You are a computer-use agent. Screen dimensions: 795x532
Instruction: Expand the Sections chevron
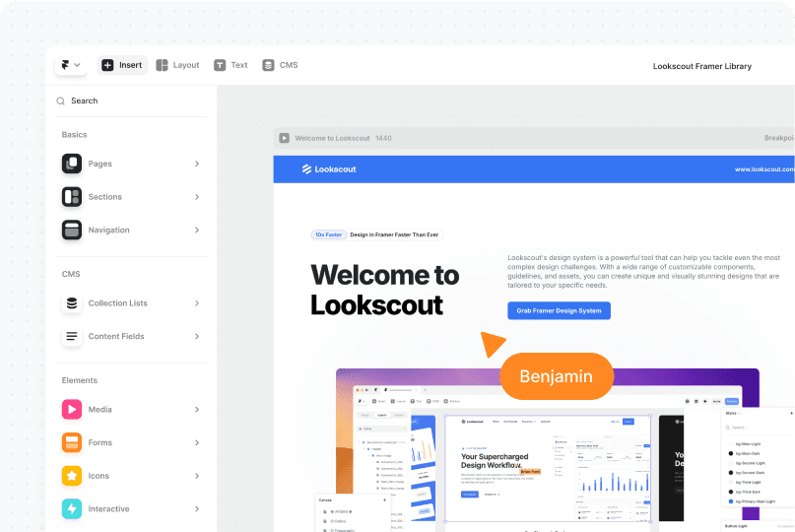point(197,197)
